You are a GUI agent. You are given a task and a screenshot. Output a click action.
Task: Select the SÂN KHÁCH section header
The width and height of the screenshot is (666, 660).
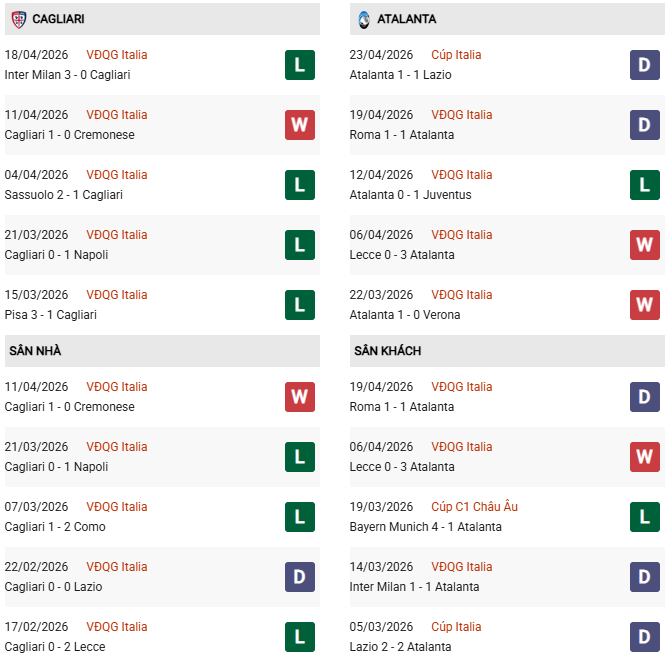coord(387,351)
